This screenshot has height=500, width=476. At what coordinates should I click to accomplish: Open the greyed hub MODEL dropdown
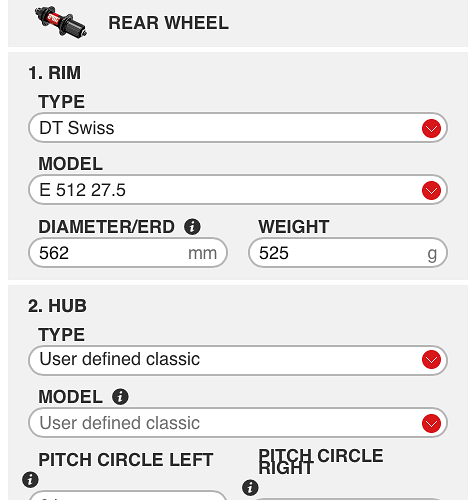tap(238, 423)
